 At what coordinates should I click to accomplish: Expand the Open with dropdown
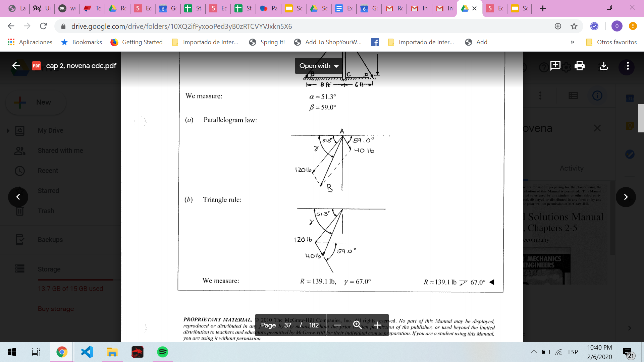pos(319,66)
